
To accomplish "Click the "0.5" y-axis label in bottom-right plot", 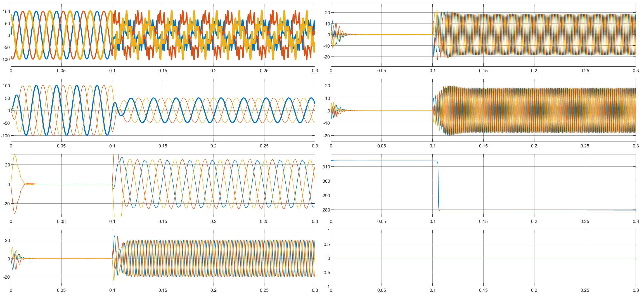I will coord(327,244).
